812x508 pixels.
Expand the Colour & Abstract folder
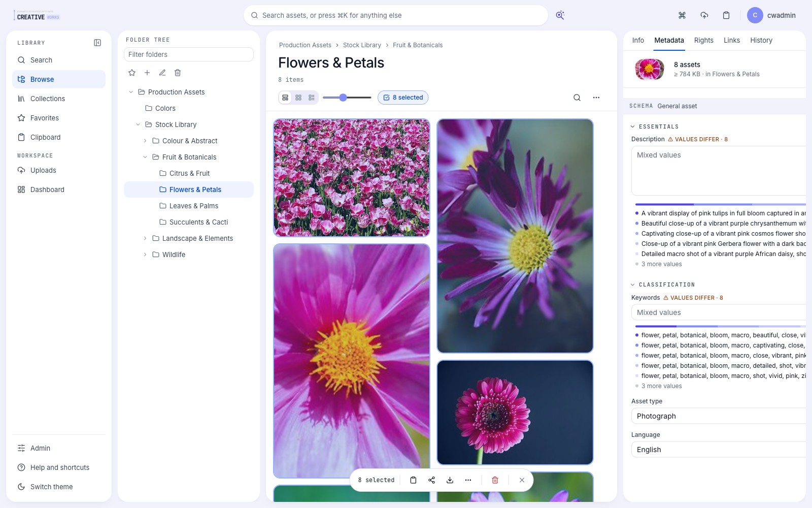(x=145, y=141)
